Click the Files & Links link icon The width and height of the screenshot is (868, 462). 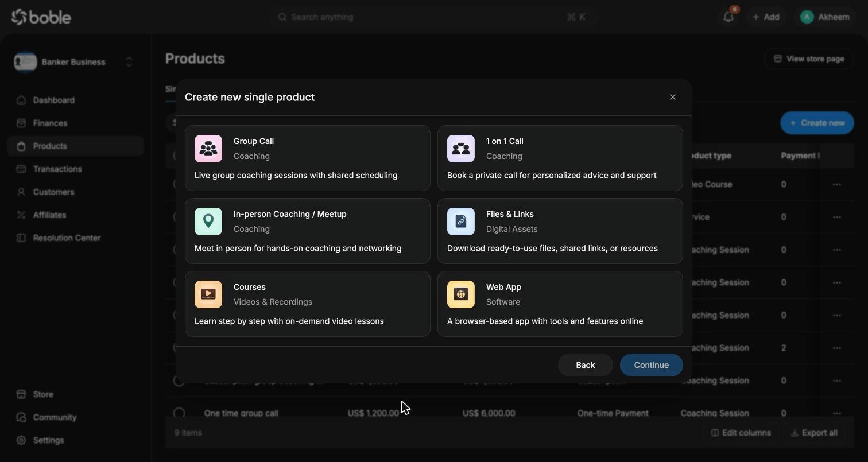(461, 222)
